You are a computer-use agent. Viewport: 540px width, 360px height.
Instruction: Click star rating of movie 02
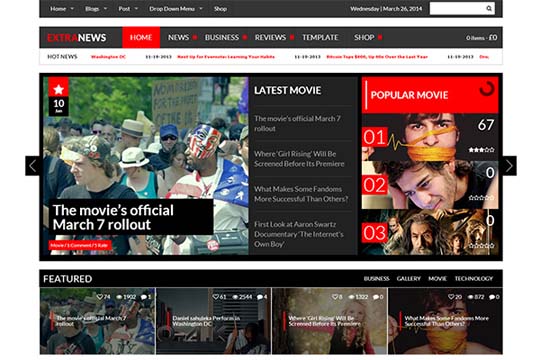tap(481, 198)
